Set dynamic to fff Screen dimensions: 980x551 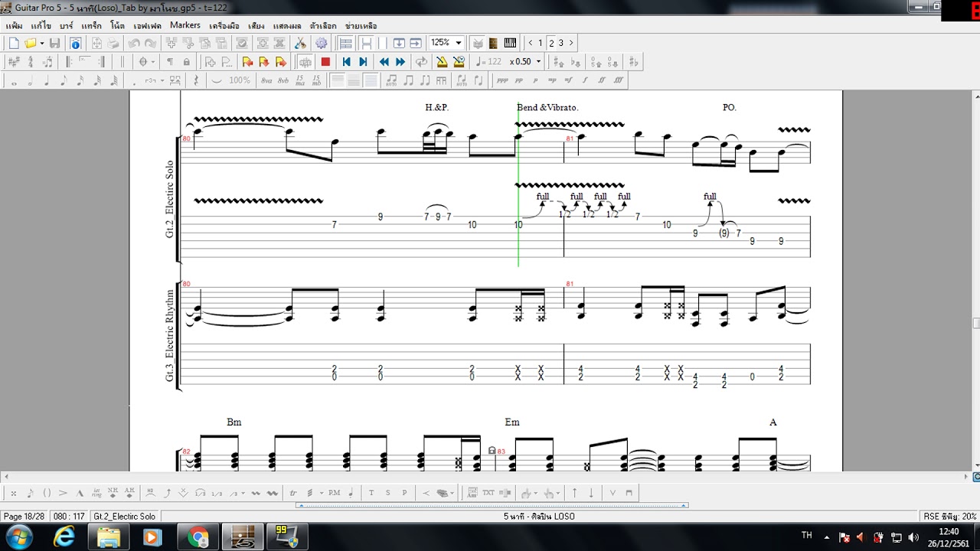(619, 80)
